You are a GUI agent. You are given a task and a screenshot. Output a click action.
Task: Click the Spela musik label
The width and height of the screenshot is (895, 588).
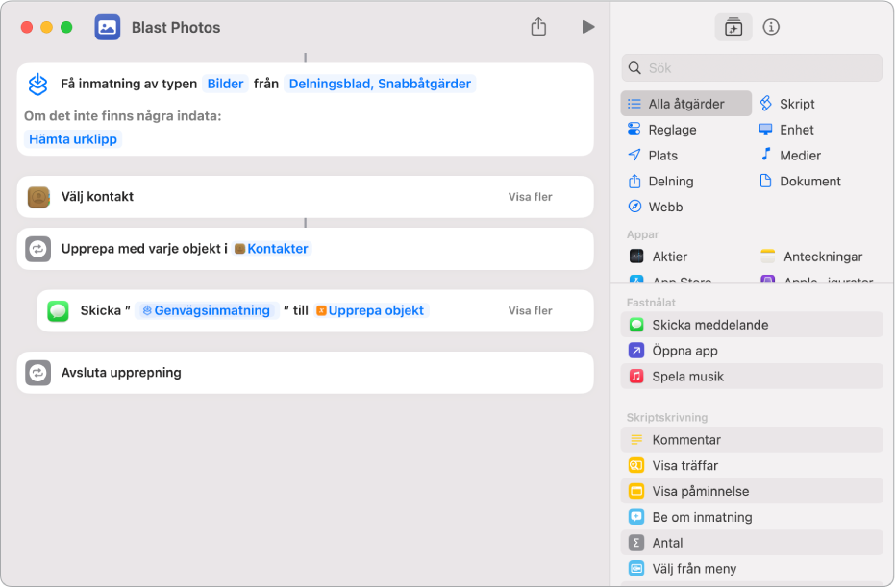687,377
